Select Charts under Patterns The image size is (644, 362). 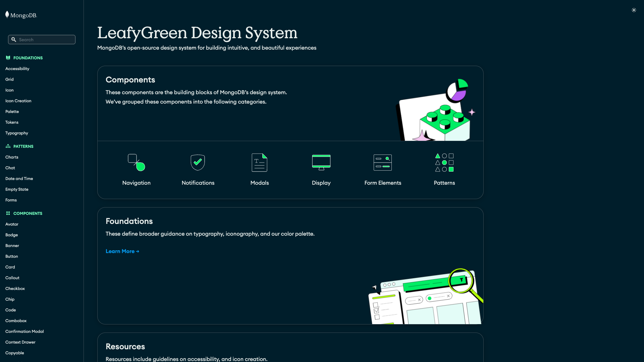click(12, 157)
